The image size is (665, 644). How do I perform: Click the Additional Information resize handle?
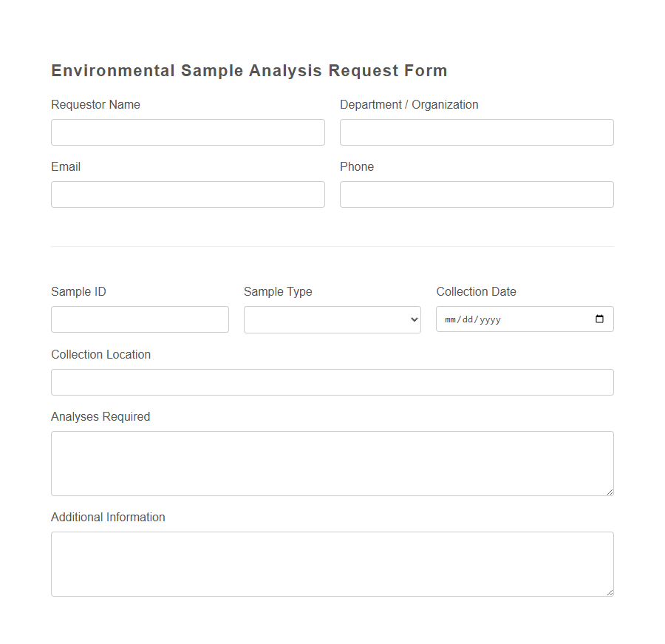(610, 592)
